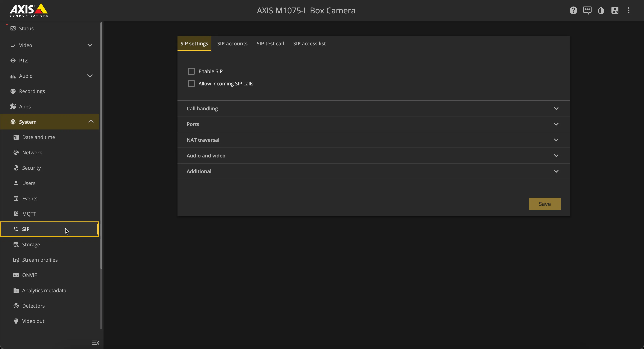Go to PTZ settings

[50, 61]
